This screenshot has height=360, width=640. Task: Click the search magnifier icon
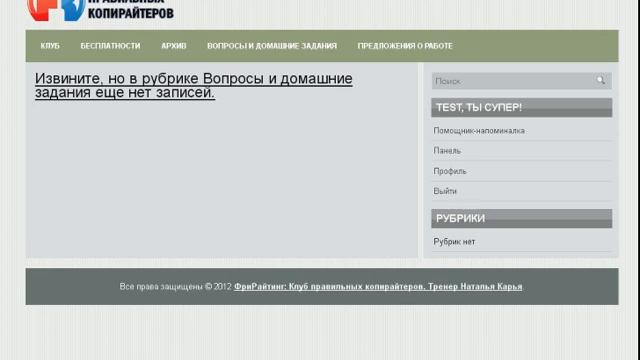click(600, 80)
